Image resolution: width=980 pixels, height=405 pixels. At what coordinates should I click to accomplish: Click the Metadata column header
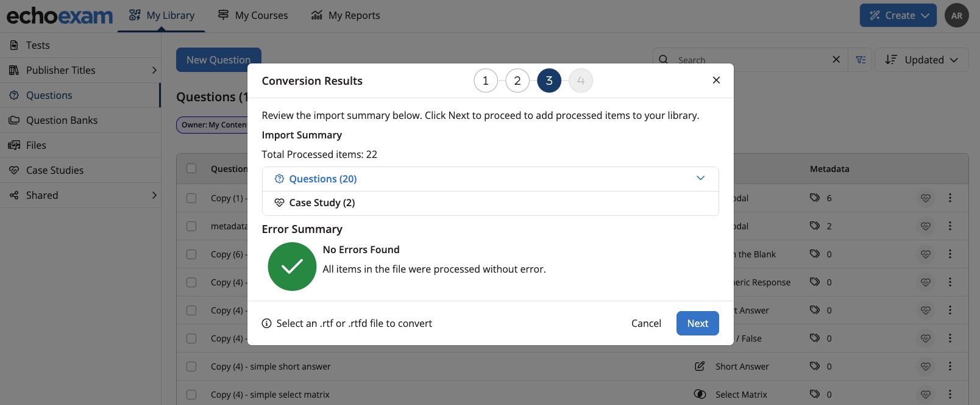pyautogui.click(x=829, y=169)
